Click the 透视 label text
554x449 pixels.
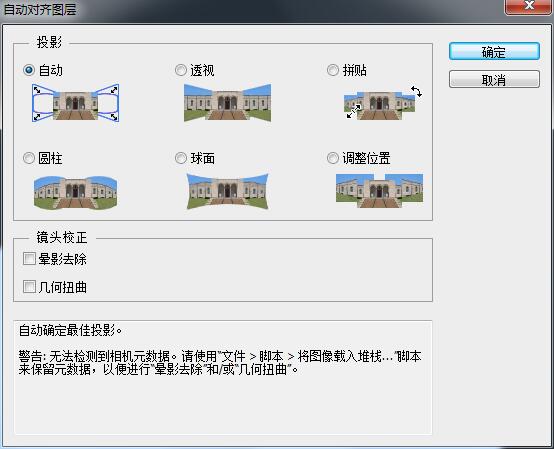tap(202, 70)
